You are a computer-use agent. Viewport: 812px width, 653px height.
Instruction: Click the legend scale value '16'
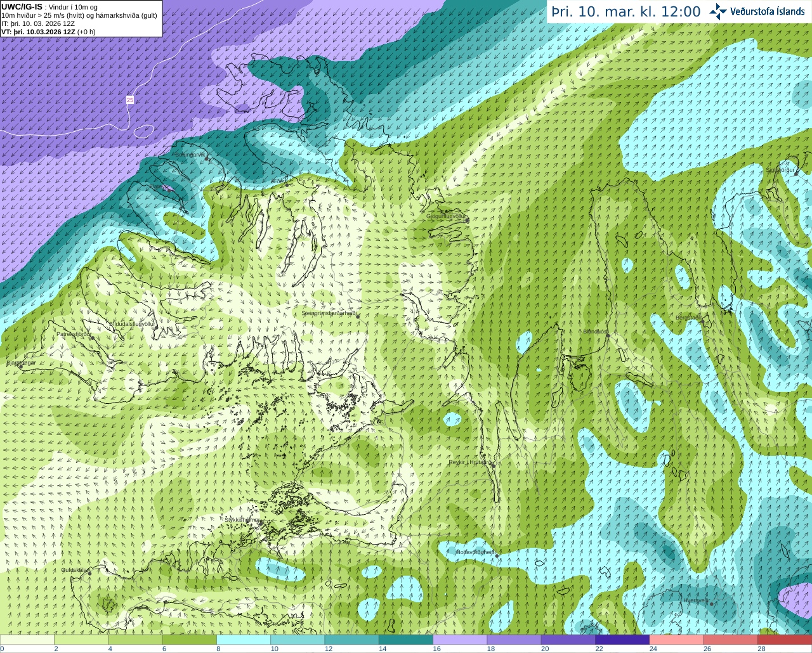click(x=436, y=649)
